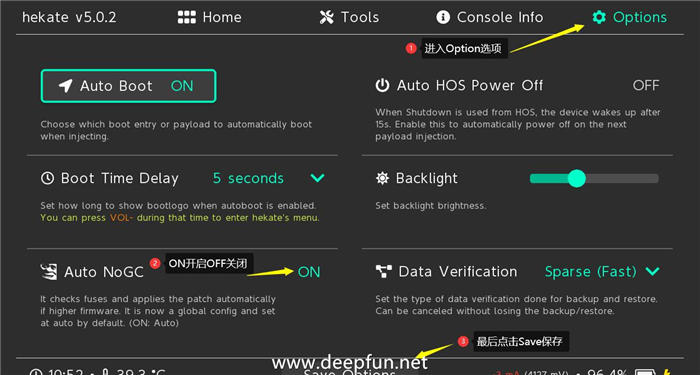Click the Tools wrench icon

point(327,17)
